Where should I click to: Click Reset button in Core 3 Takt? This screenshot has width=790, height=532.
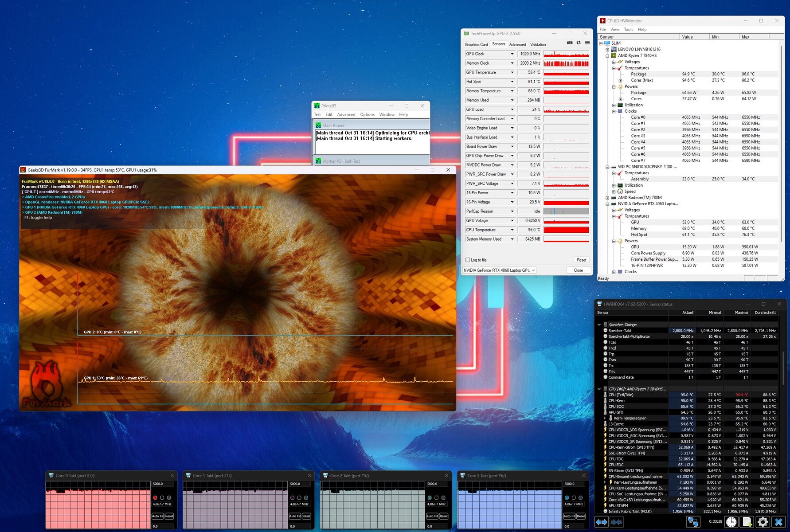tap(581, 516)
